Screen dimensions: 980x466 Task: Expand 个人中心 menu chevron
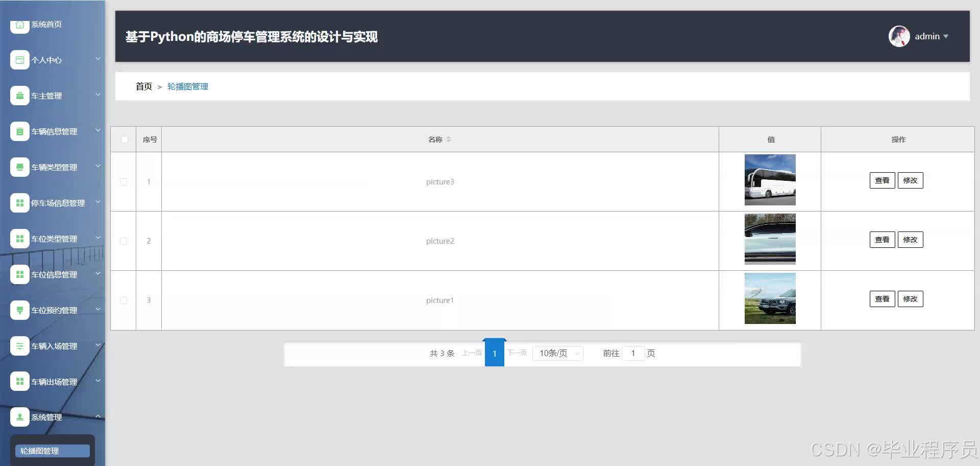98,59
